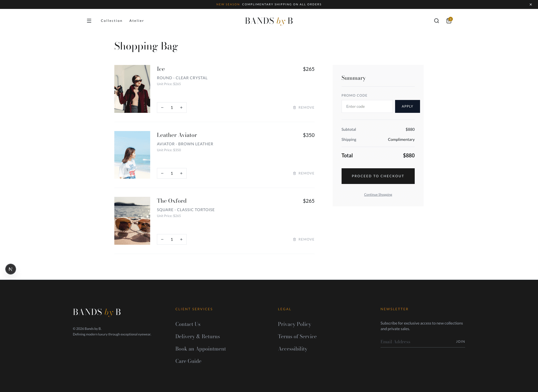Open The Oxford product thumbnail

(132, 221)
